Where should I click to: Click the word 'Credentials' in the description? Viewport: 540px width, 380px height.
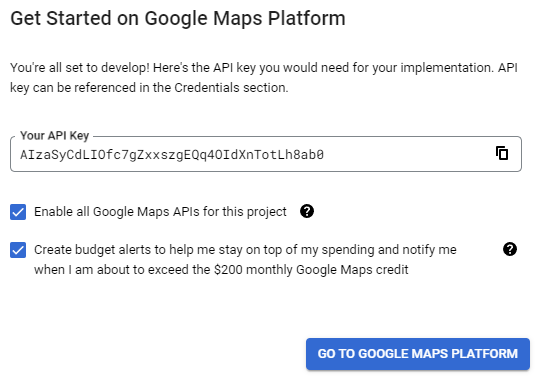click(207, 88)
